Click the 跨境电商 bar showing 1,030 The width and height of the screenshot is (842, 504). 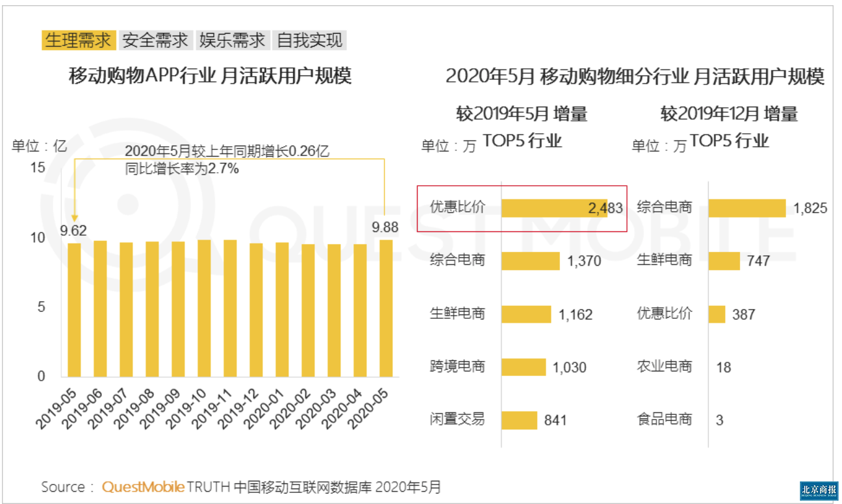click(x=524, y=366)
